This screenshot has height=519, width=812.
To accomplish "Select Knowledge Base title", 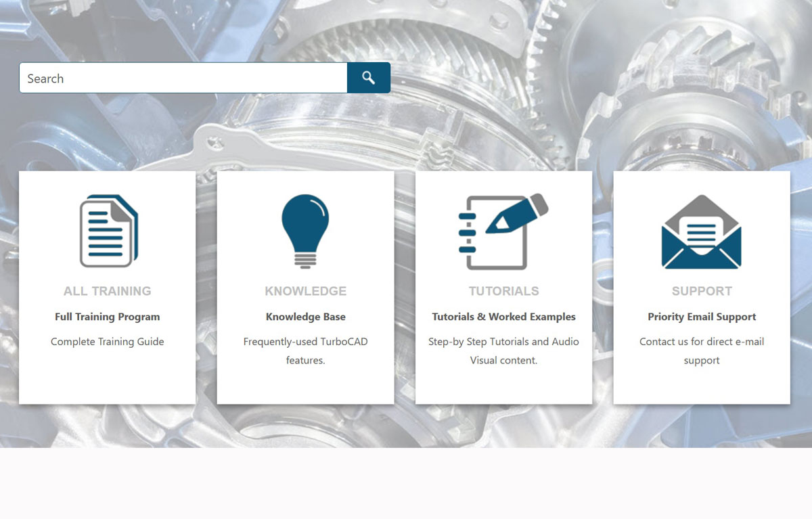I will (305, 317).
